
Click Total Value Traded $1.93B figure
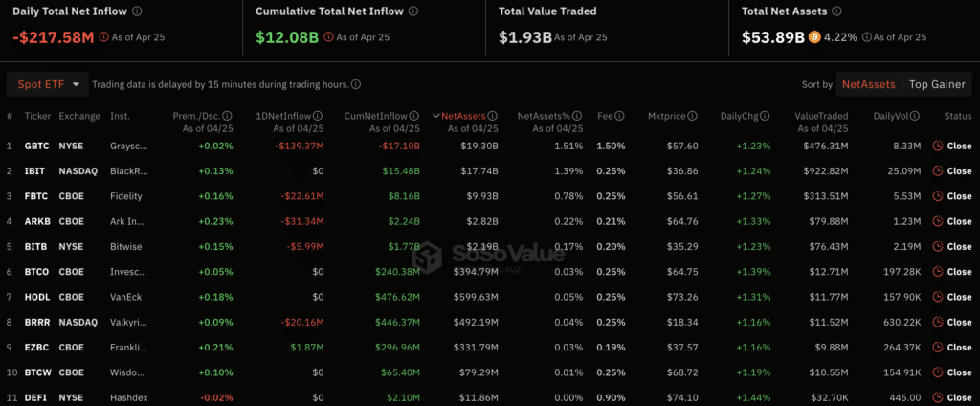click(525, 37)
